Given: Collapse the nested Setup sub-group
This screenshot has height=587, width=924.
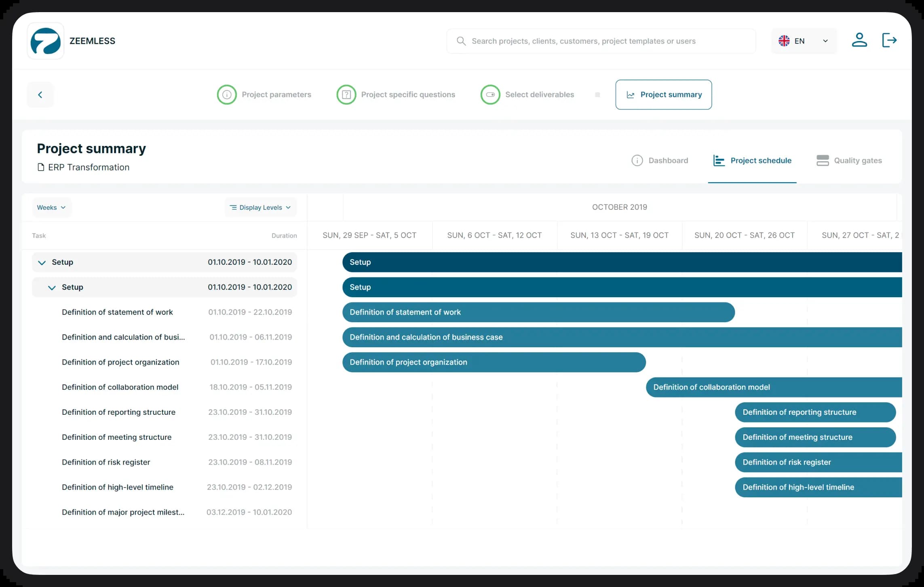Looking at the screenshot, I should tap(52, 287).
